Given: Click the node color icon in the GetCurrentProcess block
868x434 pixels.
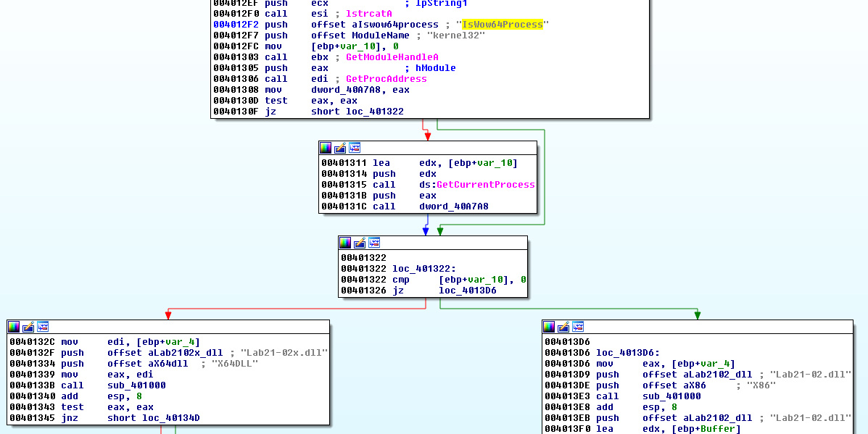Looking at the screenshot, I should pyautogui.click(x=326, y=148).
